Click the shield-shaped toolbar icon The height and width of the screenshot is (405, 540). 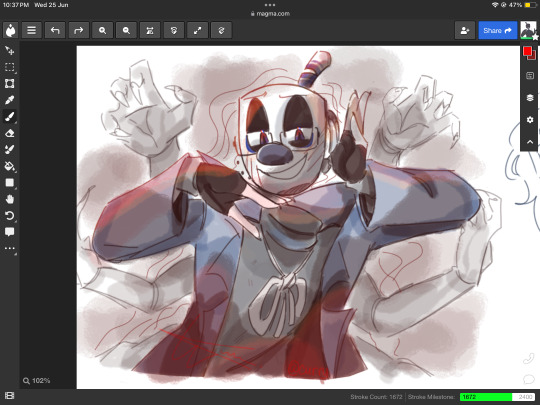(174, 30)
